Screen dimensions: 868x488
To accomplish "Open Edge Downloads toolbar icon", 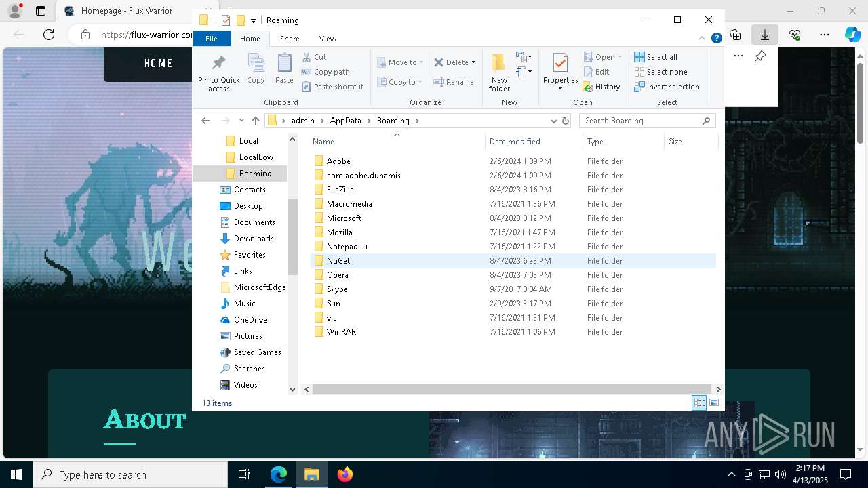I will click(765, 35).
